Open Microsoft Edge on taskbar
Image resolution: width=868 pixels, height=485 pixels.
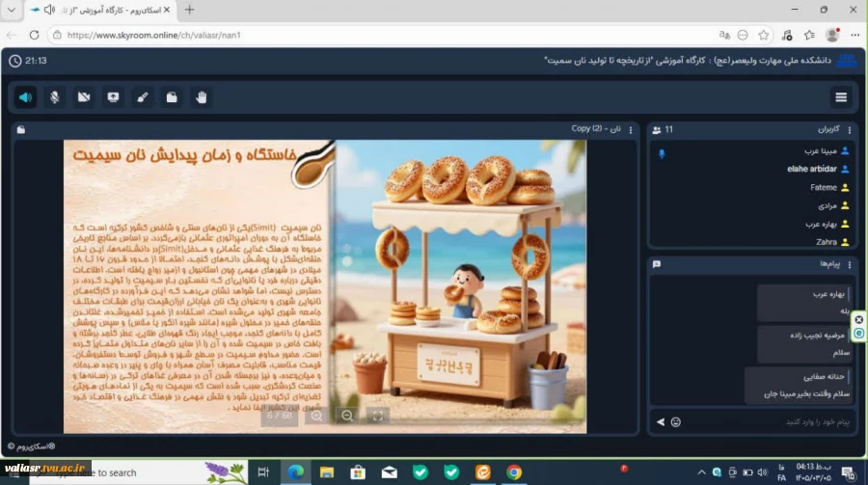point(296,472)
